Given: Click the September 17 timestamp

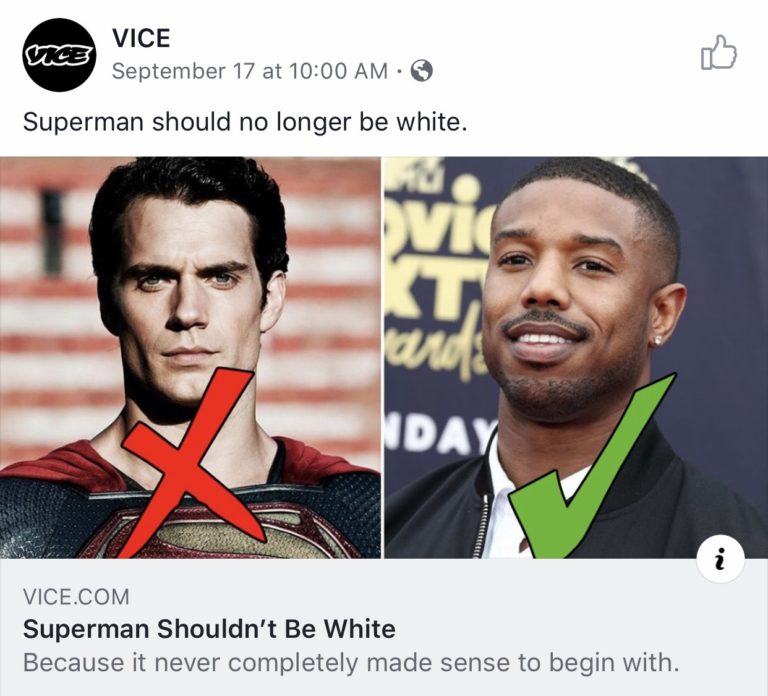Looking at the screenshot, I should (249, 71).
